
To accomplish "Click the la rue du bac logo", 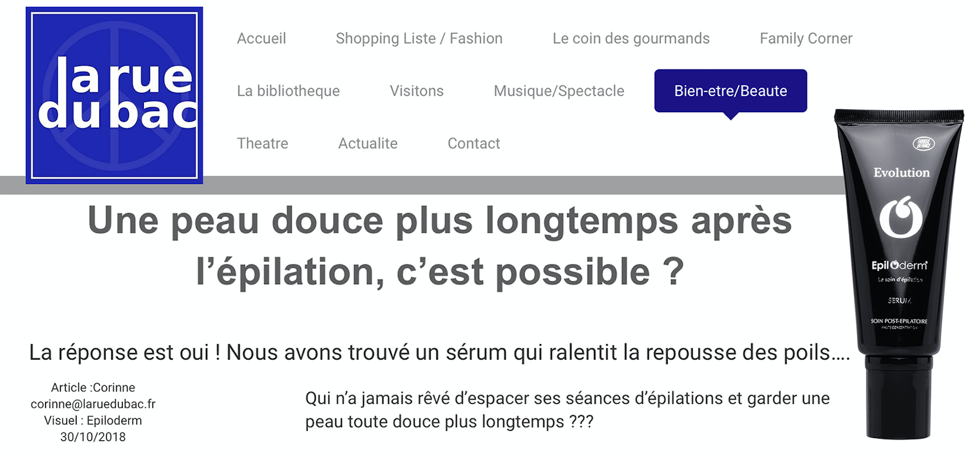I will pyautogui.click(x=114, y=95).
